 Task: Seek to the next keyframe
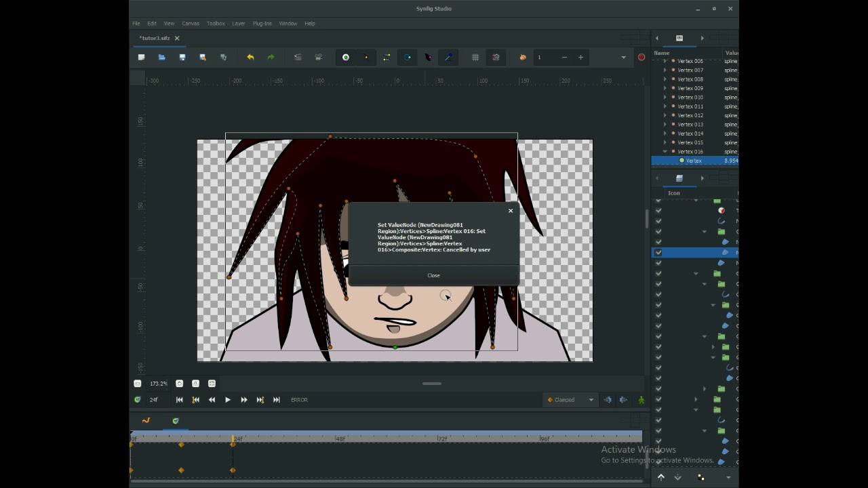(260, 400)
